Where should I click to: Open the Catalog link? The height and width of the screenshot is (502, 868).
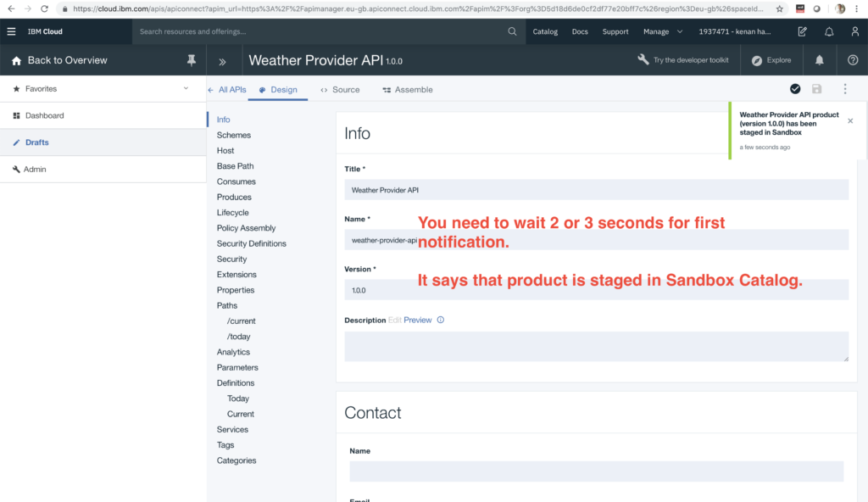545,31
